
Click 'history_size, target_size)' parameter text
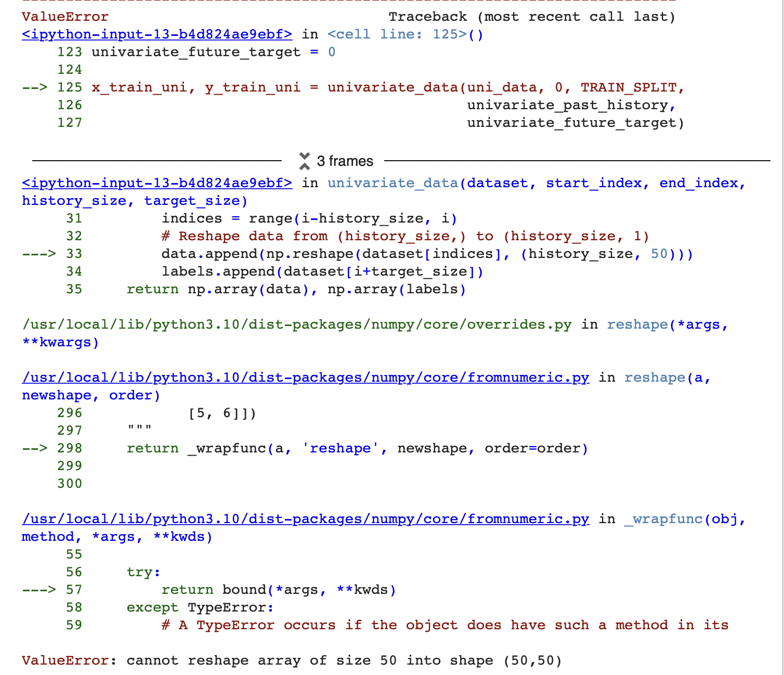(135, 201)
